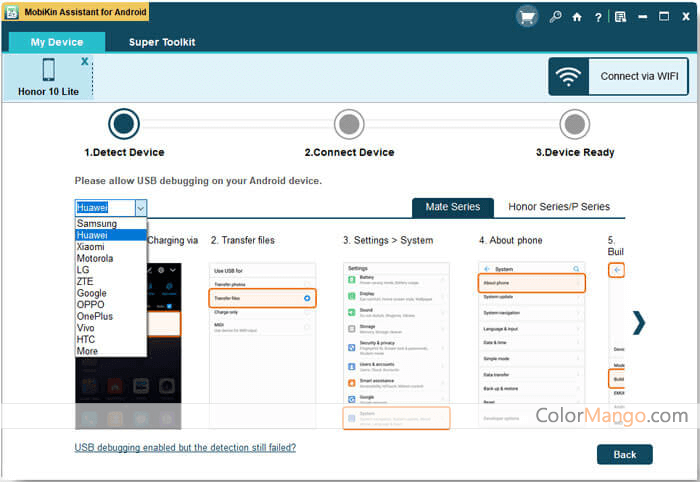Open the Honor Series/P Series tab
Image resolution: width=700 pixels, height=482 pixels.
pos(559,207)
